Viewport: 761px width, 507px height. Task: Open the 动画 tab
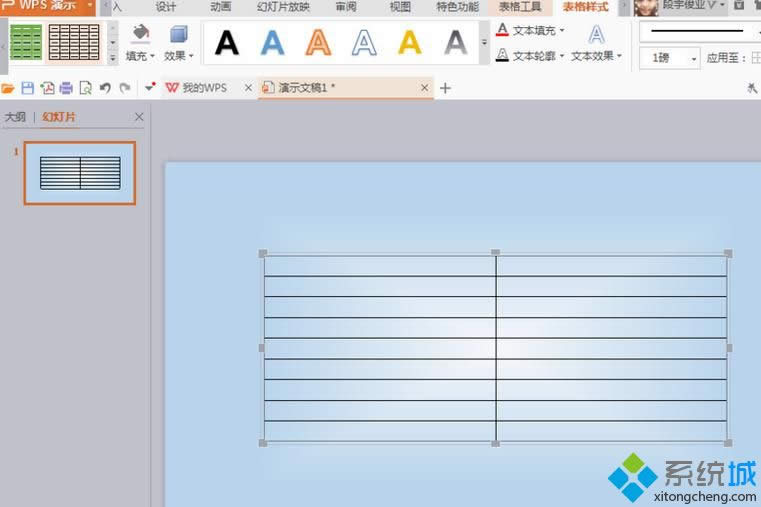220,6
